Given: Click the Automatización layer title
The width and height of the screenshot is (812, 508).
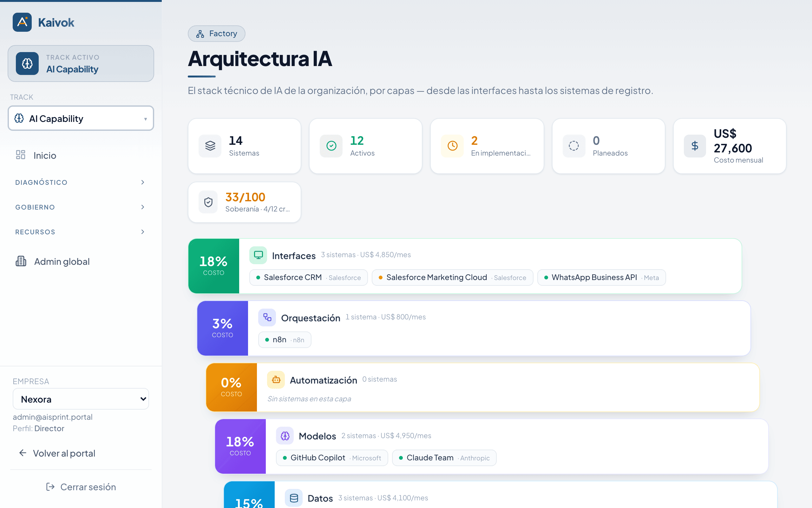Looking at the screenshot, I should click(x=324, y=380).
